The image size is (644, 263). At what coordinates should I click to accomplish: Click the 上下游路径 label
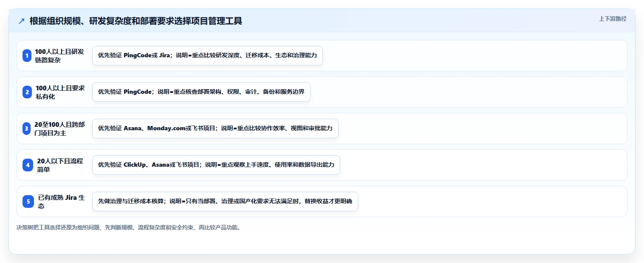click(613, 19)
